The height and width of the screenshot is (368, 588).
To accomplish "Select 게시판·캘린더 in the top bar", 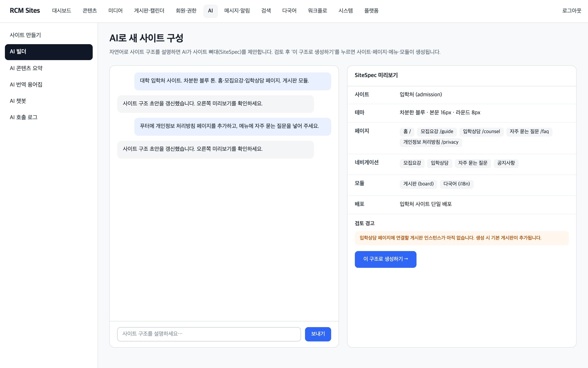I will tap(149, 11).
